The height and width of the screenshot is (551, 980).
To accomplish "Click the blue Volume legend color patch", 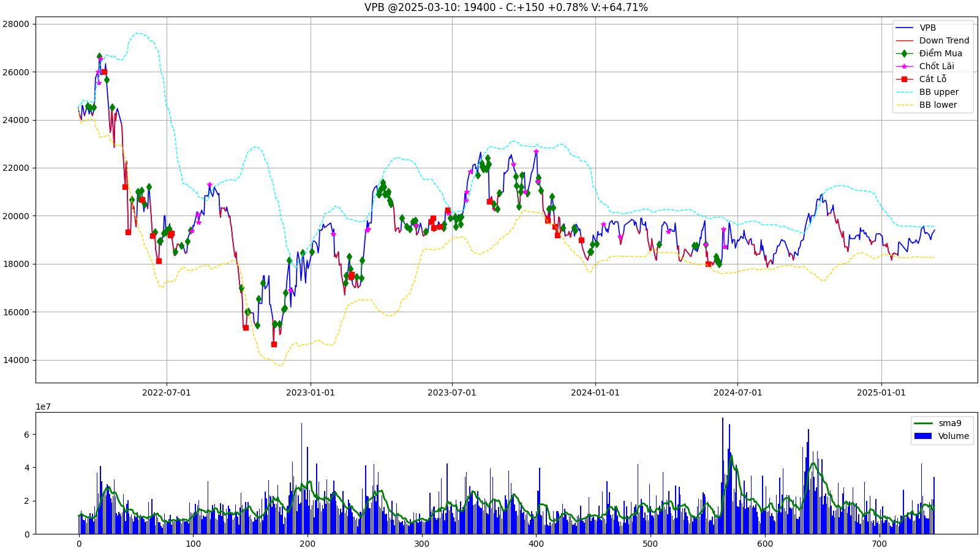I will (922, 436).
